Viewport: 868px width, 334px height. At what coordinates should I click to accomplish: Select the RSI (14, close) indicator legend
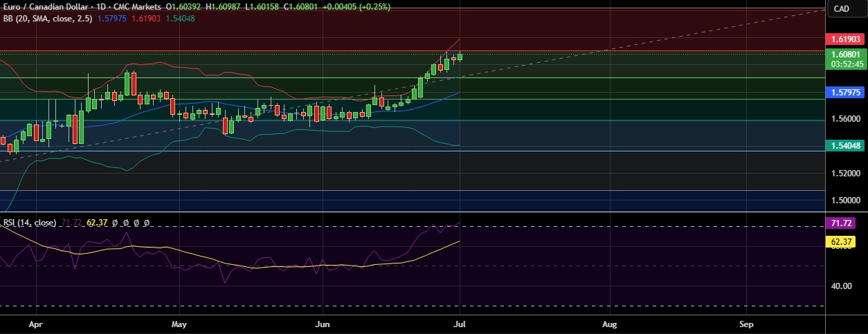pos(30,223)
